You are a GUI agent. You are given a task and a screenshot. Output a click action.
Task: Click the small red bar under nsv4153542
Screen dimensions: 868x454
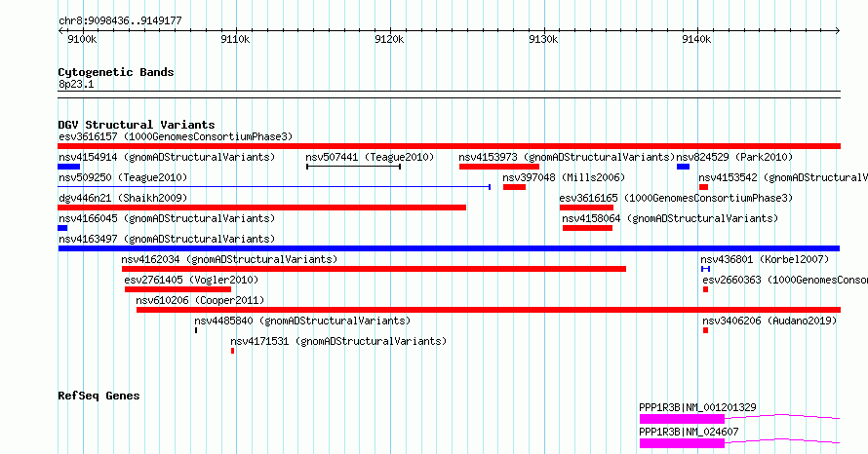tap(703, 187)
